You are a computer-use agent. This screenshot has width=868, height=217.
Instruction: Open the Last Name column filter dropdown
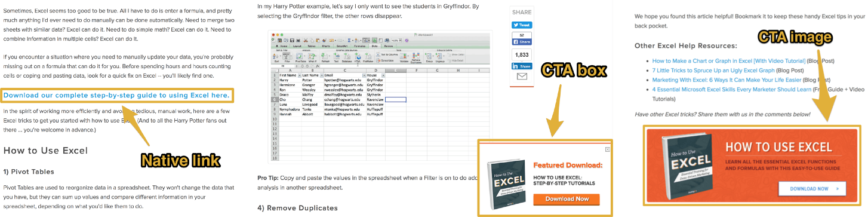321,75
